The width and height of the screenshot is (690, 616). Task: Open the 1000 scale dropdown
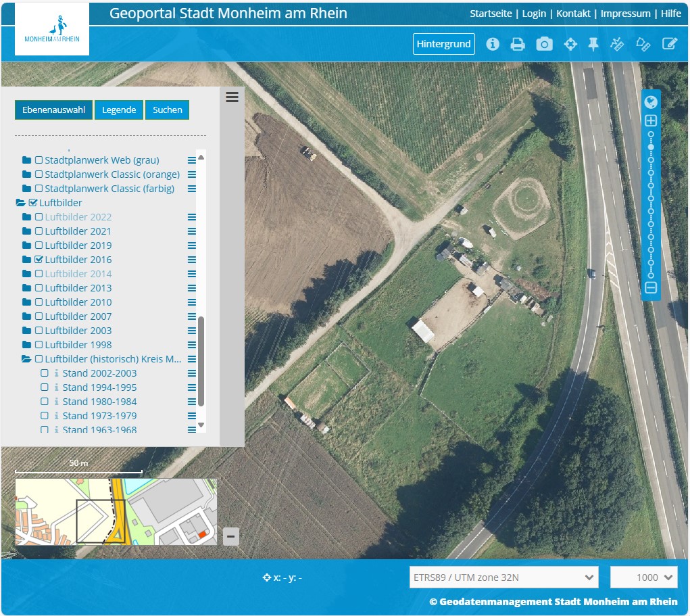(644, 577)
